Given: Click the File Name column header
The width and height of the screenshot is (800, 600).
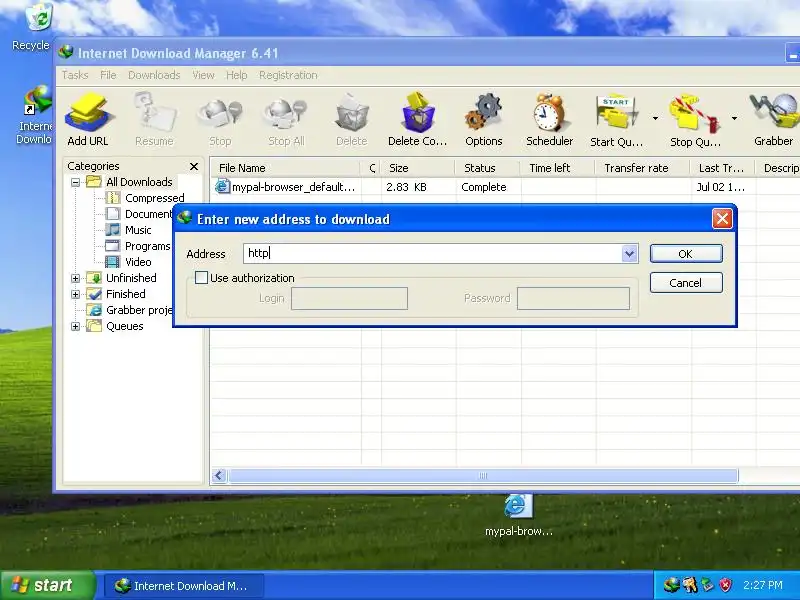Looking at the screenshot, I should point(285,168).
